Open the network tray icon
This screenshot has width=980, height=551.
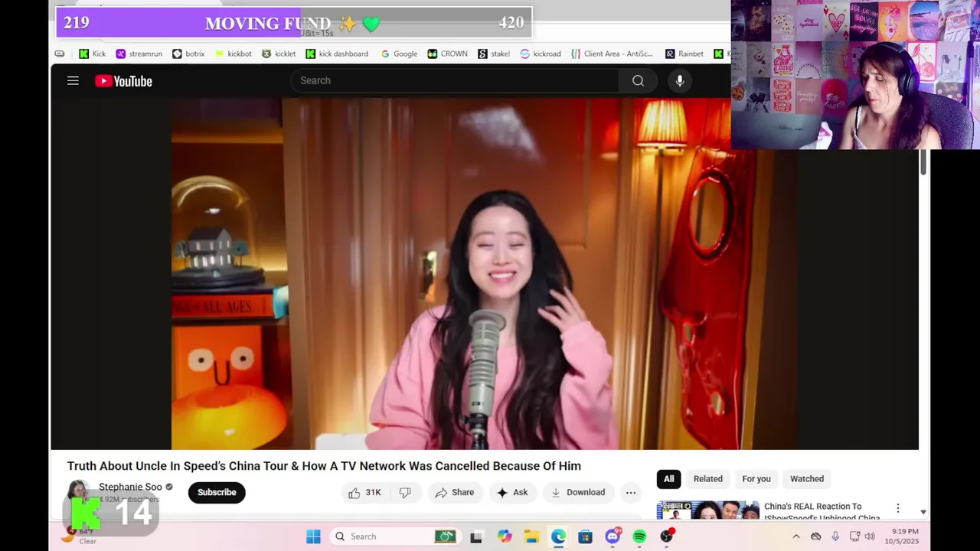[x=854, y=536]
